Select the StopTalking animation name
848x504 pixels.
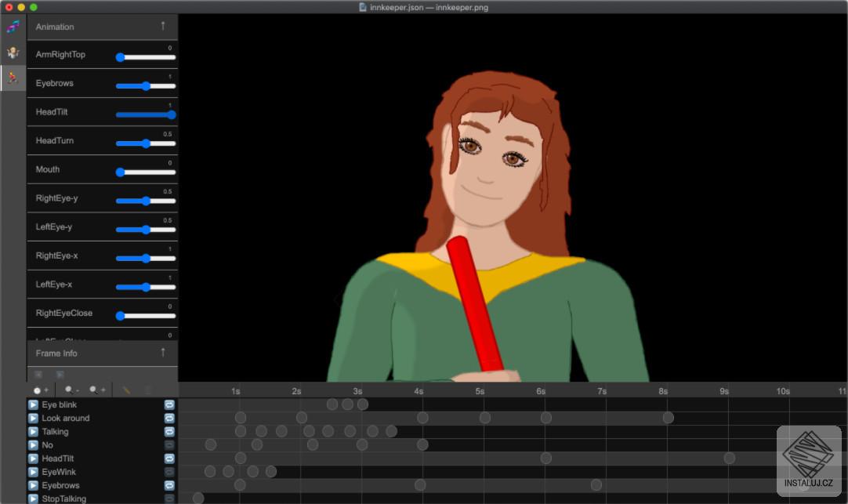[x=64, y=499]
